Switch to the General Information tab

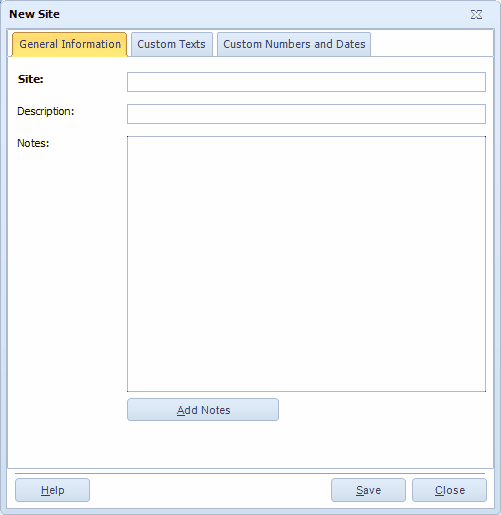click(x=70, y=44)
